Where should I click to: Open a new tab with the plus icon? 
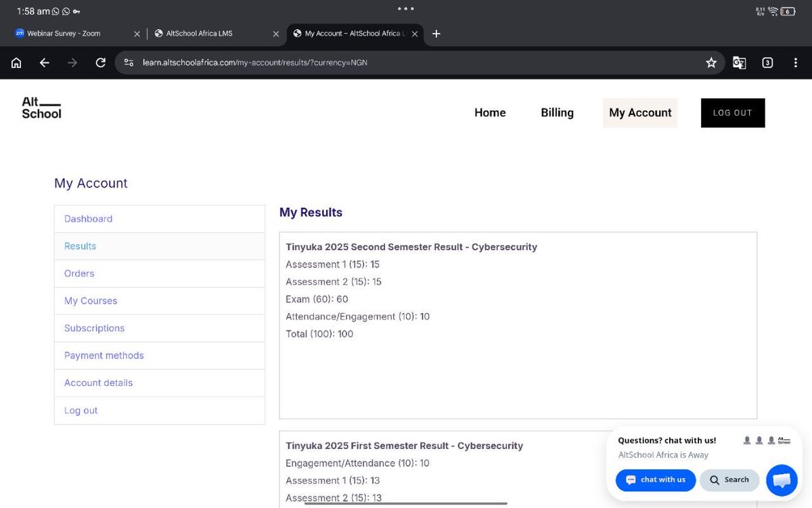coord(436,33)
